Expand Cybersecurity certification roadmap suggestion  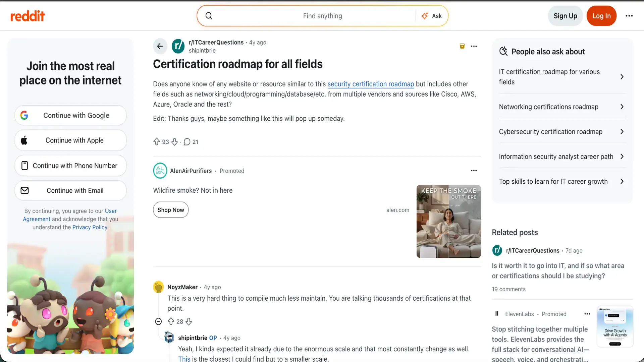click(x=562, y=132)
